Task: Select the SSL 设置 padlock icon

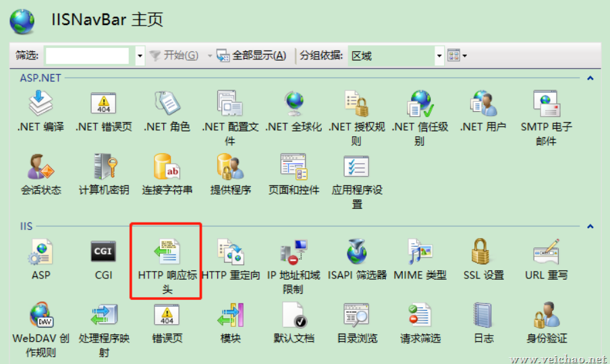Action: pyautogui.click(x=481, y=251)
